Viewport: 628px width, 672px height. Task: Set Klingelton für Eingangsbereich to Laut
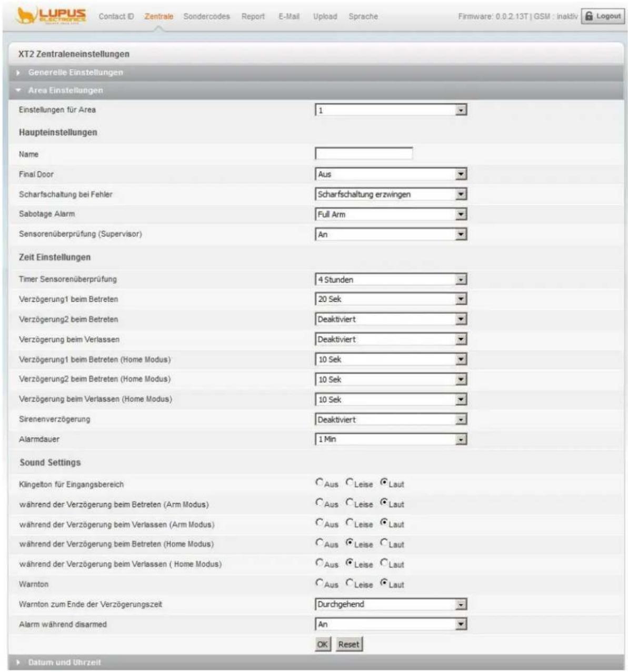[x=384, y=482]
